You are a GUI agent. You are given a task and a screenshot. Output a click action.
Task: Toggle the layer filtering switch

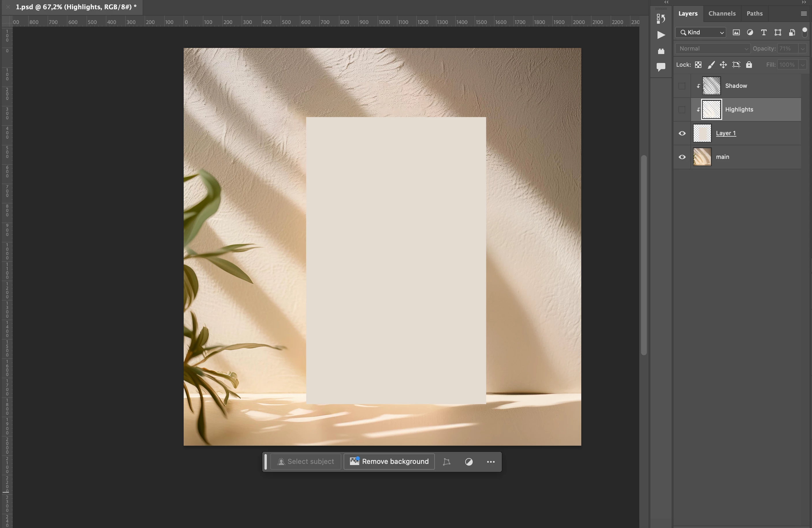click(804, 32)
